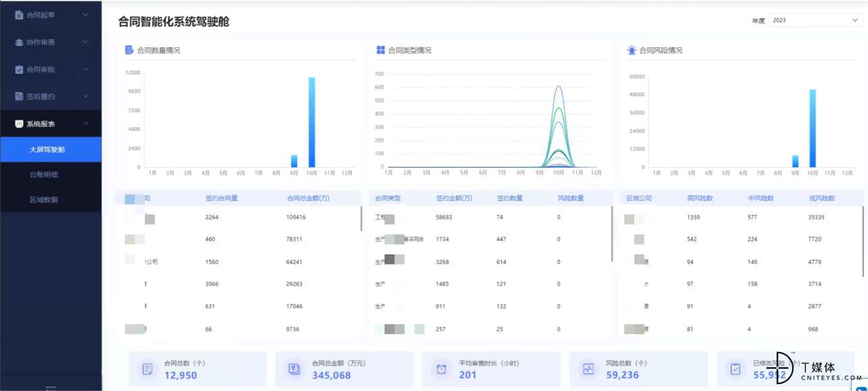Click the 78311 total amount cell

coord(295,239)
